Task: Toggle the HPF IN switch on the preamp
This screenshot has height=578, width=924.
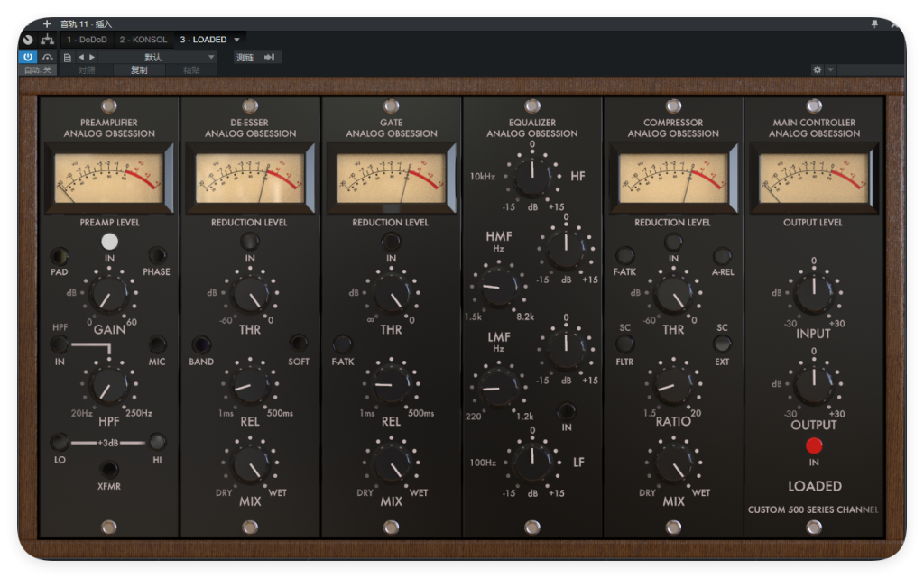Action: 60,344
